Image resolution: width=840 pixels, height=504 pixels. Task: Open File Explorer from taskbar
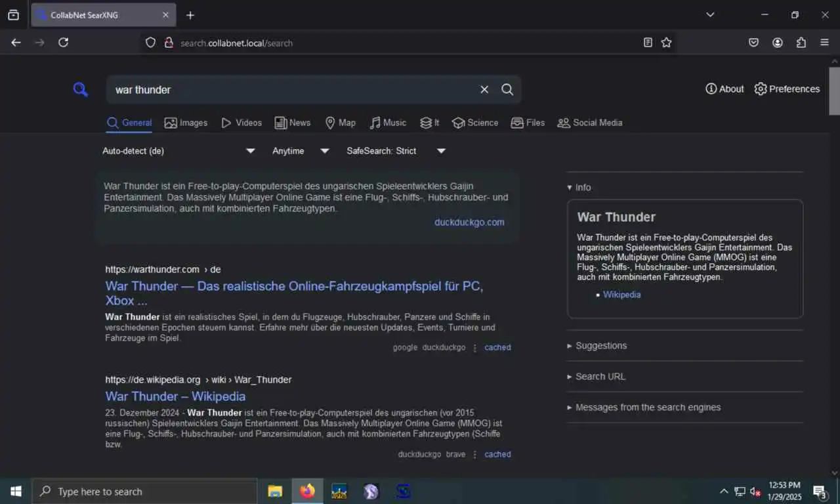point(275,491)
